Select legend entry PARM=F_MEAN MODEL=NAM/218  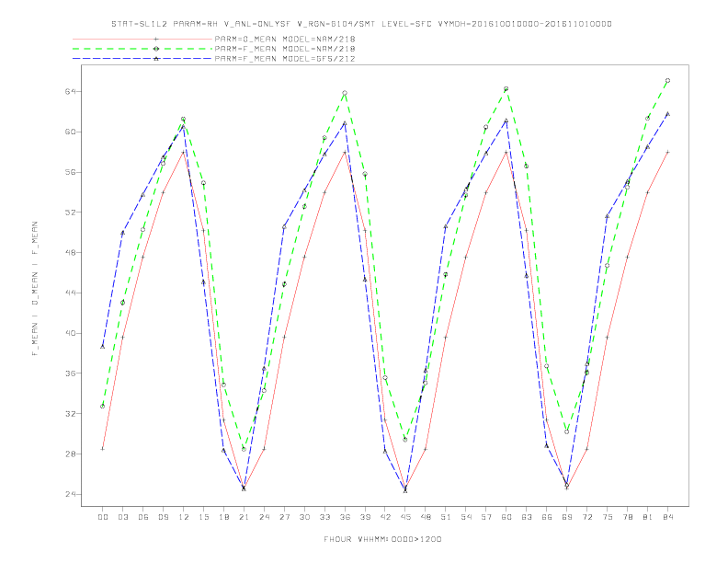(285, 49)
